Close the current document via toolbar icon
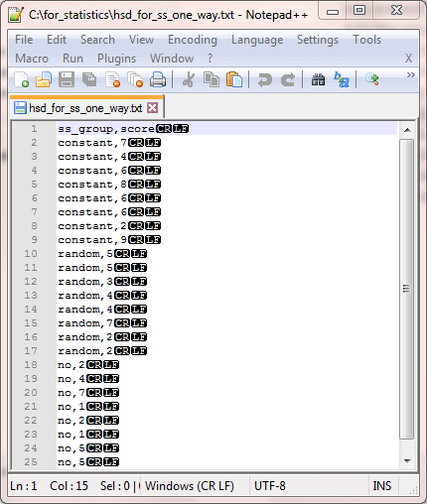This screenshot has width=427, height=504. click(x=112, y=79)
